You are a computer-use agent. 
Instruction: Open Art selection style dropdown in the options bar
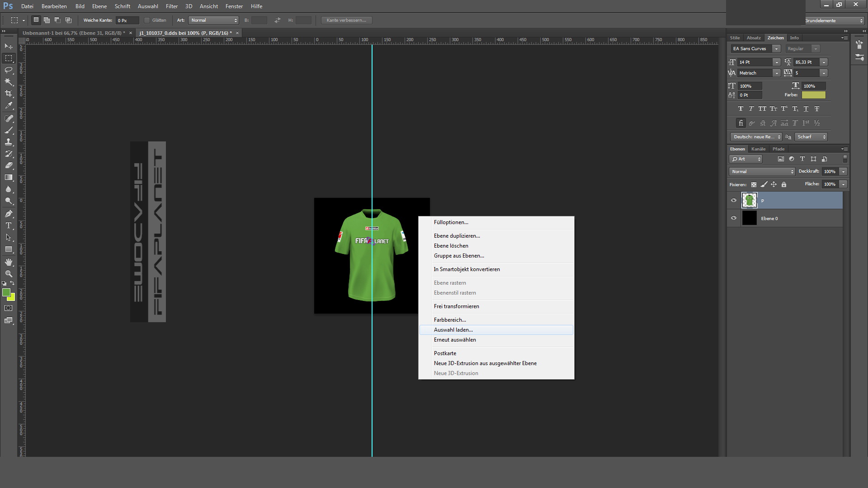(x=213, y=20)
